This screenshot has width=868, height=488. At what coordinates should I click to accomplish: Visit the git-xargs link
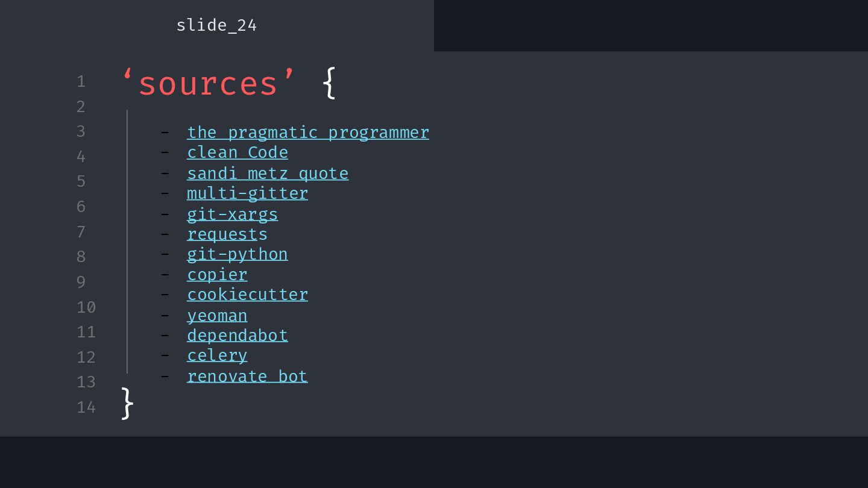(233, 214)
